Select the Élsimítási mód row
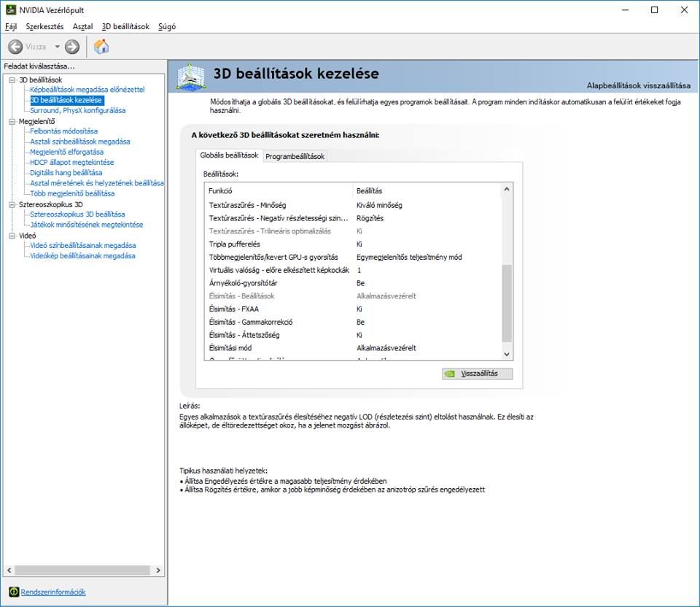The width and height of the screenshot is (700, 607). [x=353, y=347]
